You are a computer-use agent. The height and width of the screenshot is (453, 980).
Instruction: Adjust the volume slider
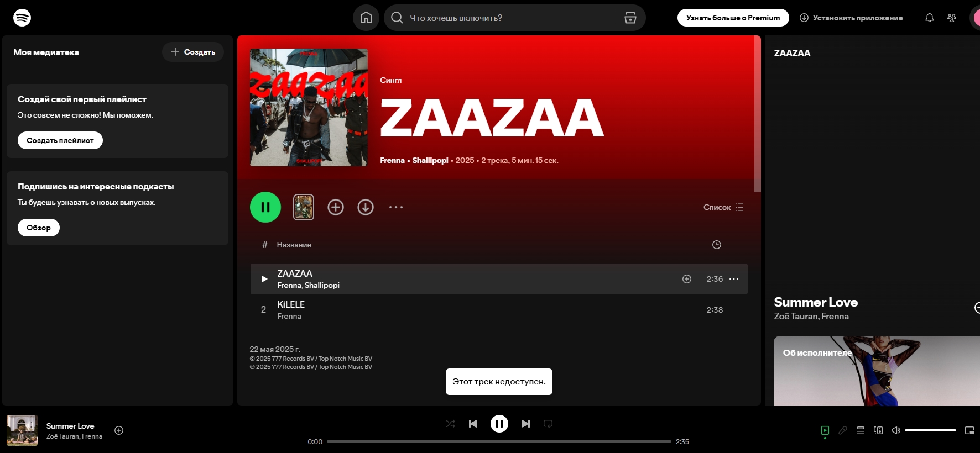[x=930, y=430]
